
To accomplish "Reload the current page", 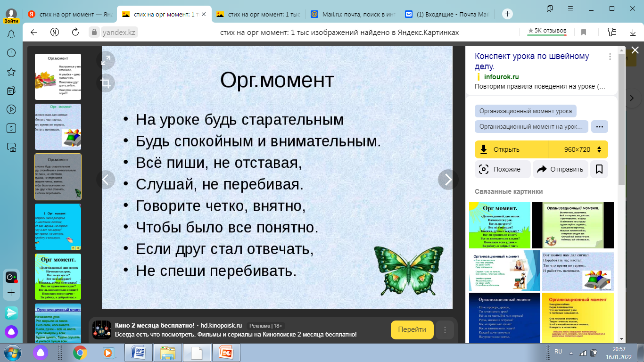I will coord(75,32).
